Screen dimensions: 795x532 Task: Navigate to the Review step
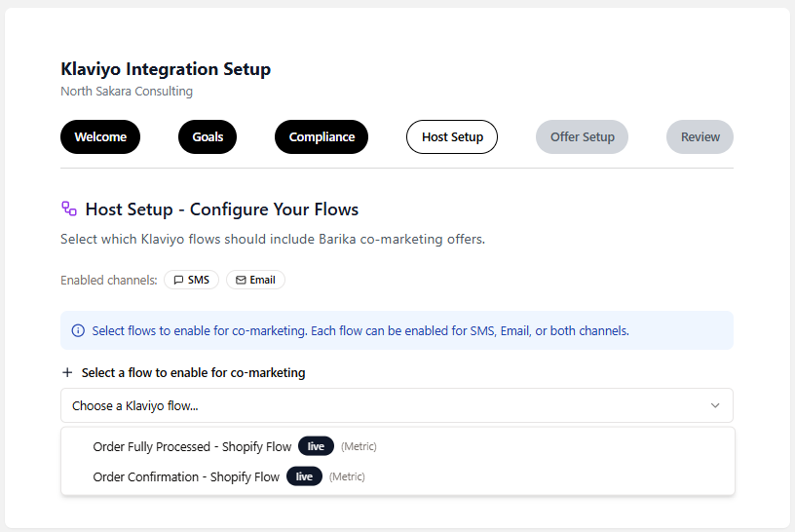point(700,137)
